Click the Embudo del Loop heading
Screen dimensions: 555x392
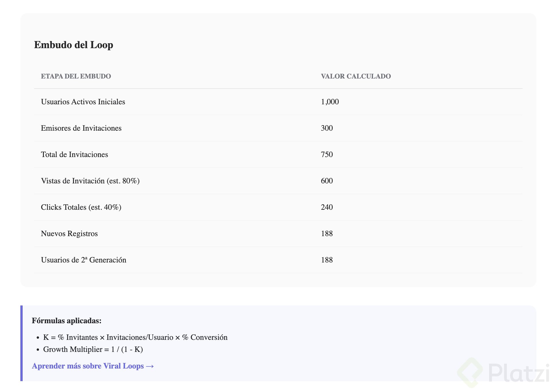[74, 45]
